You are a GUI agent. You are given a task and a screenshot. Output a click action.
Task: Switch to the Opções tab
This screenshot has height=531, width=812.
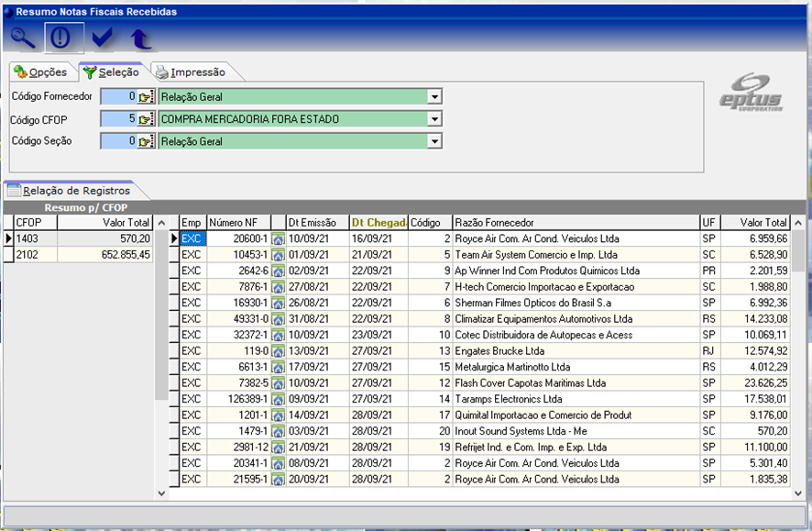41,72
